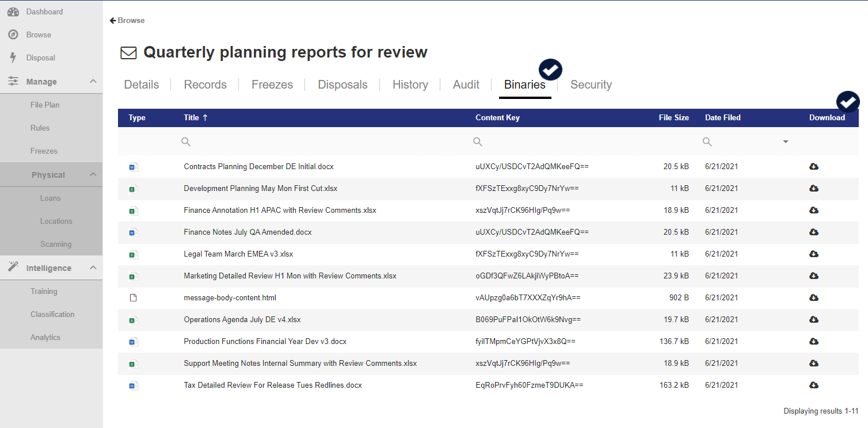The image size is (868, 428).
Task: Click search icon in Title filter
Action: coord(186,142)
